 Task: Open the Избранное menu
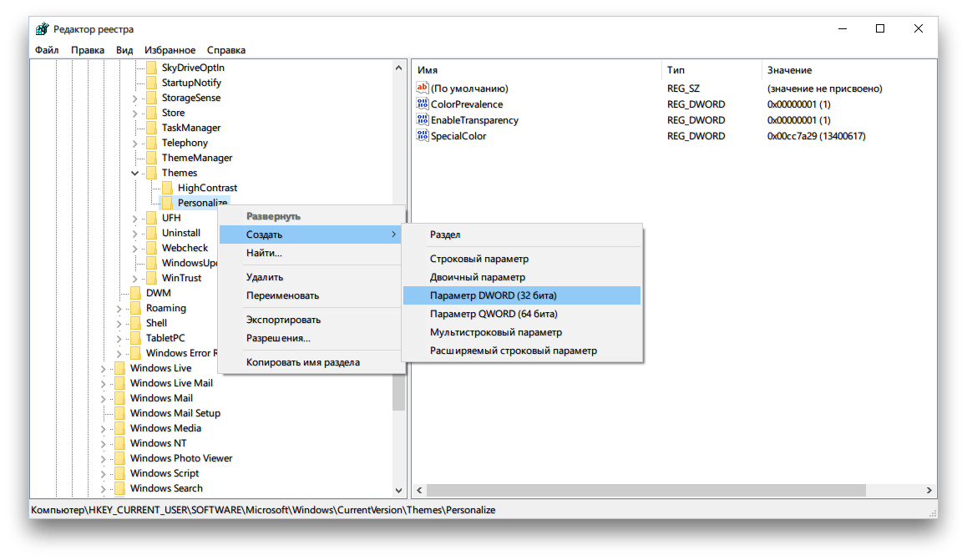(x=170, y=50)
